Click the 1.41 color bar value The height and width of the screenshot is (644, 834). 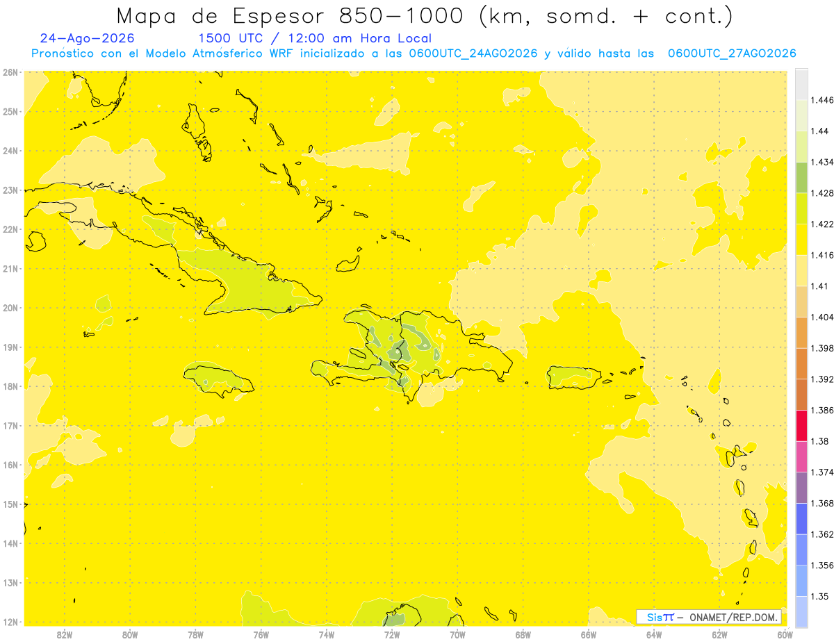(x=819, y=286)
